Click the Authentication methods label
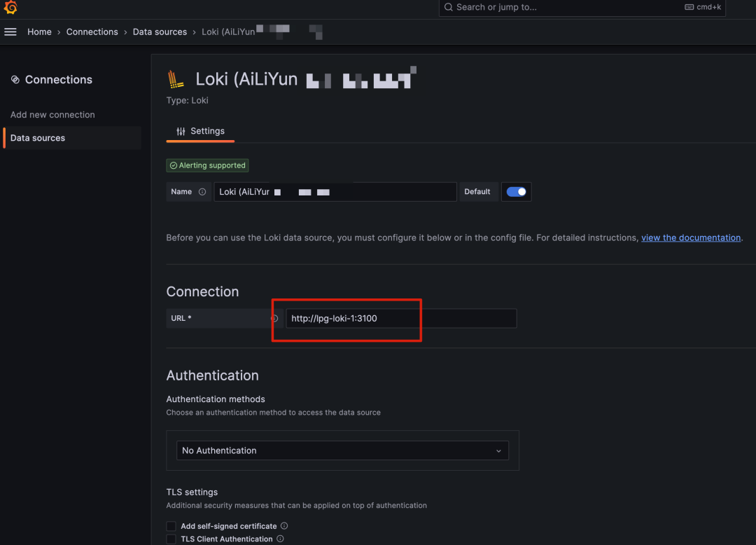 tap(216, 399)
